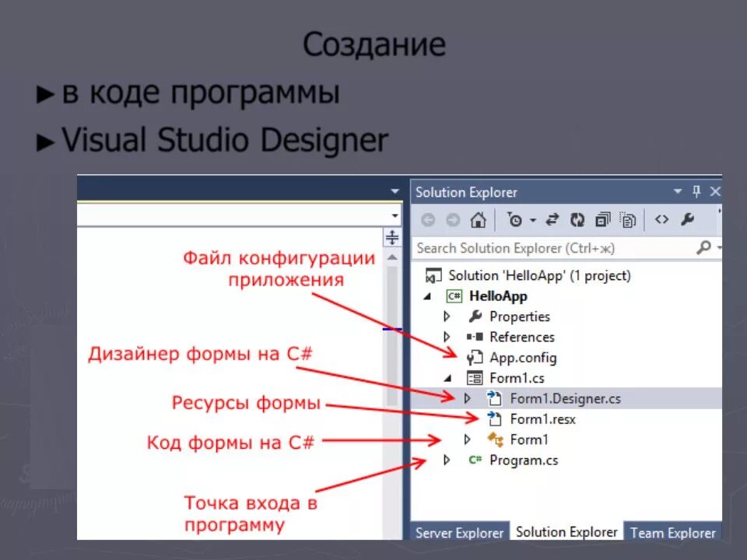Viewport: 747px width, 560px height.
Task: Click the editor split-window handle icon
Action: point(392,237)
